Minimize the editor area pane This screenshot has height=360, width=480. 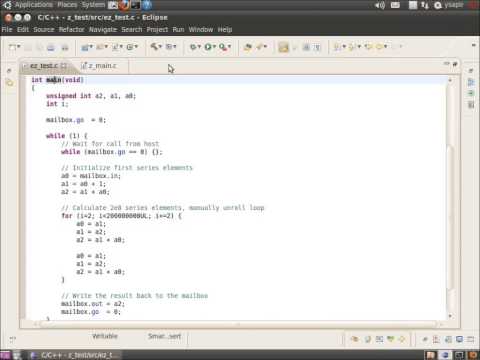coord(447,64)
